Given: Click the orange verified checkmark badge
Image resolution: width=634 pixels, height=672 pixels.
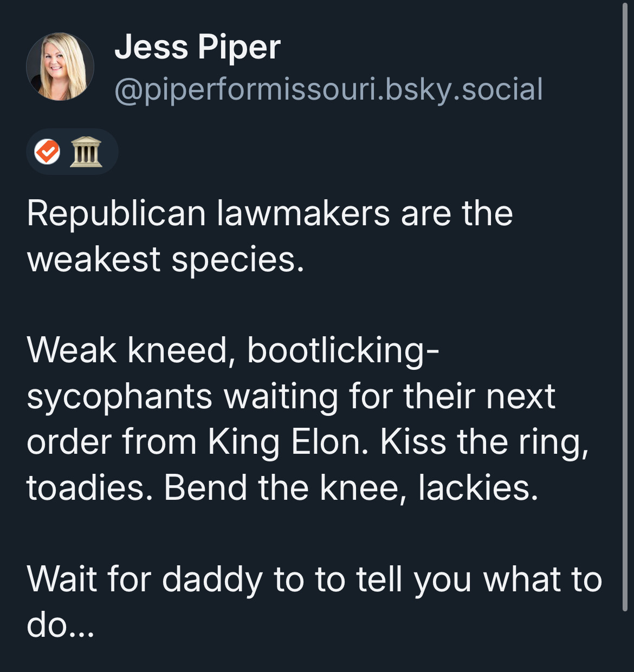Looking at the screenshot, I should (x=48, y=152).
